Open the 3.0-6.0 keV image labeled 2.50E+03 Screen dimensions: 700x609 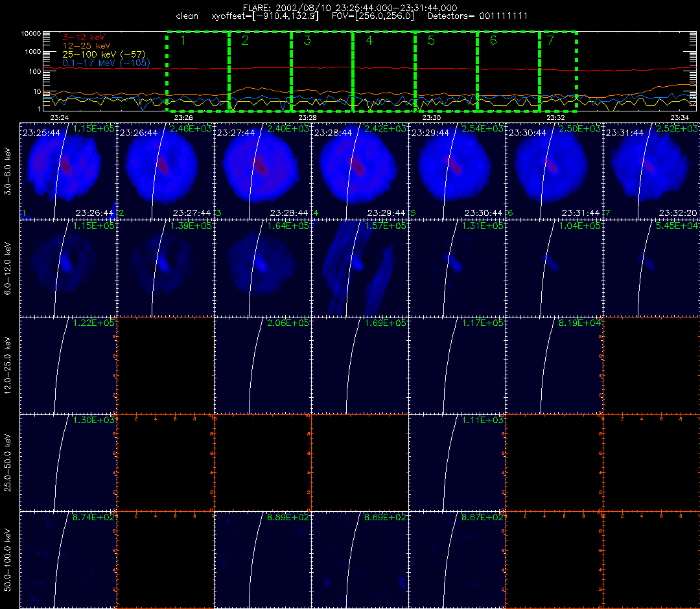tap(555, 171)
